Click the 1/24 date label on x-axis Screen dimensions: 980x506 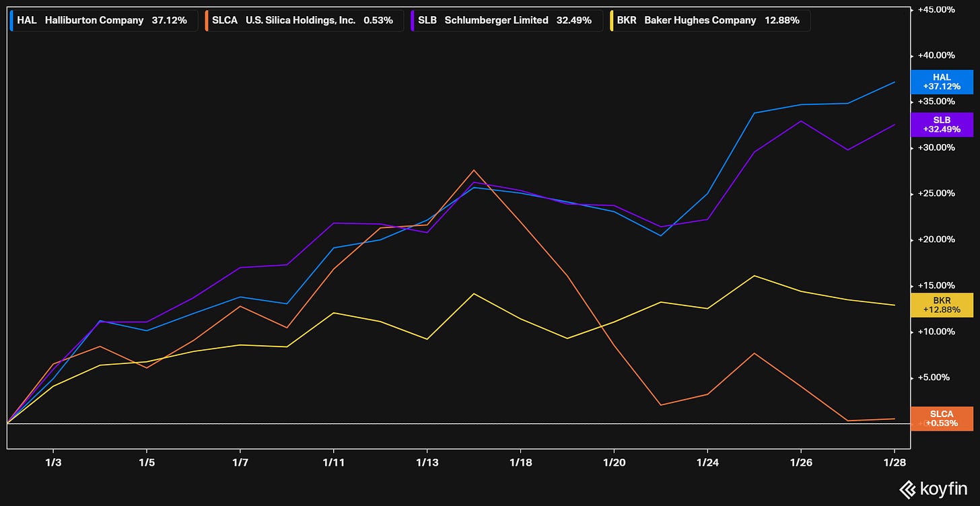click(x=707, y=462)
